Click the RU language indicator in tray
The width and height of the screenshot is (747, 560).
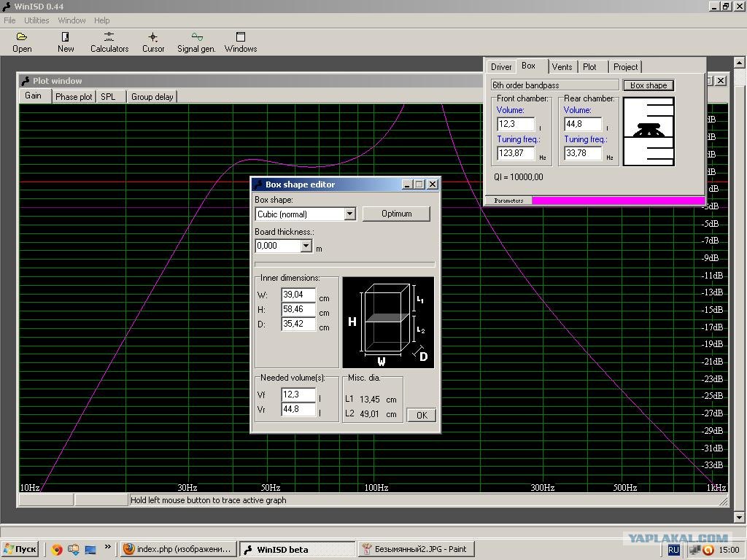[673, 550]
